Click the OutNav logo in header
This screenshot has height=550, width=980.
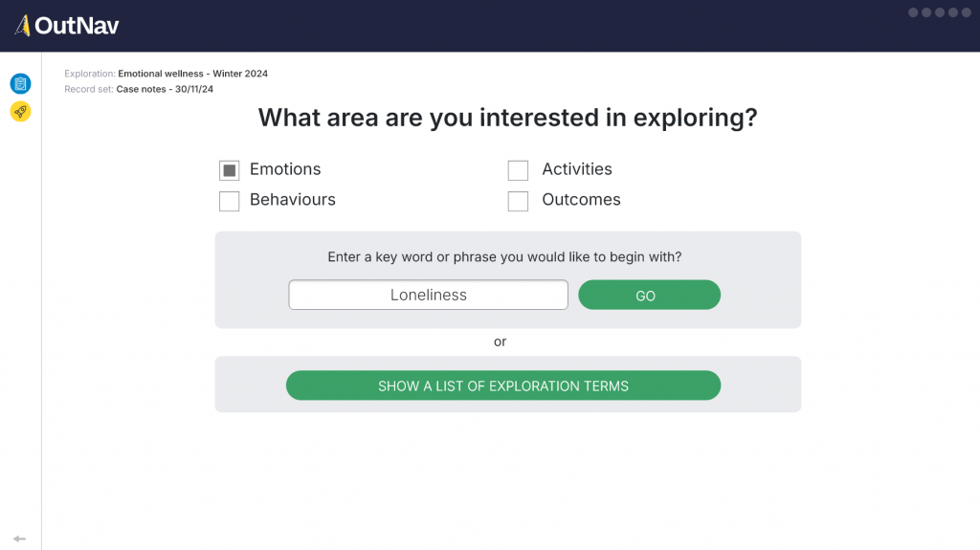67,26
